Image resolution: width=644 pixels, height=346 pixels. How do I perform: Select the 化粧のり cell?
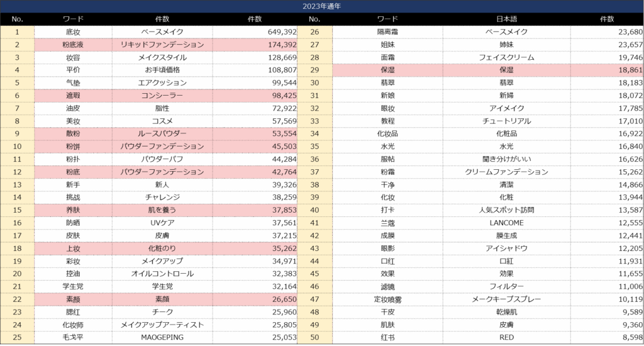pos(162,248)
